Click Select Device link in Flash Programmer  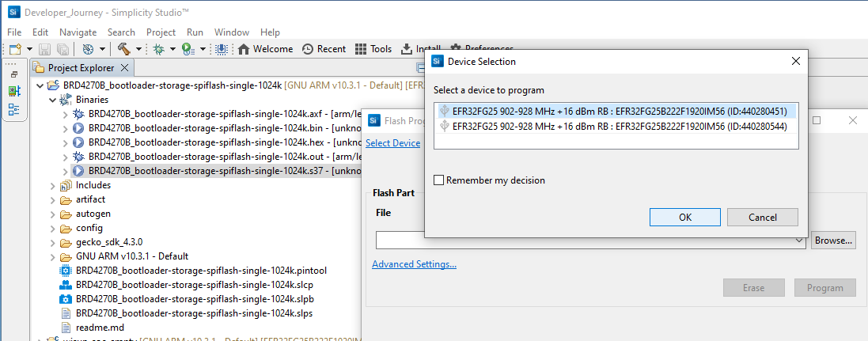pyautogui.click(x=393, y=143)
